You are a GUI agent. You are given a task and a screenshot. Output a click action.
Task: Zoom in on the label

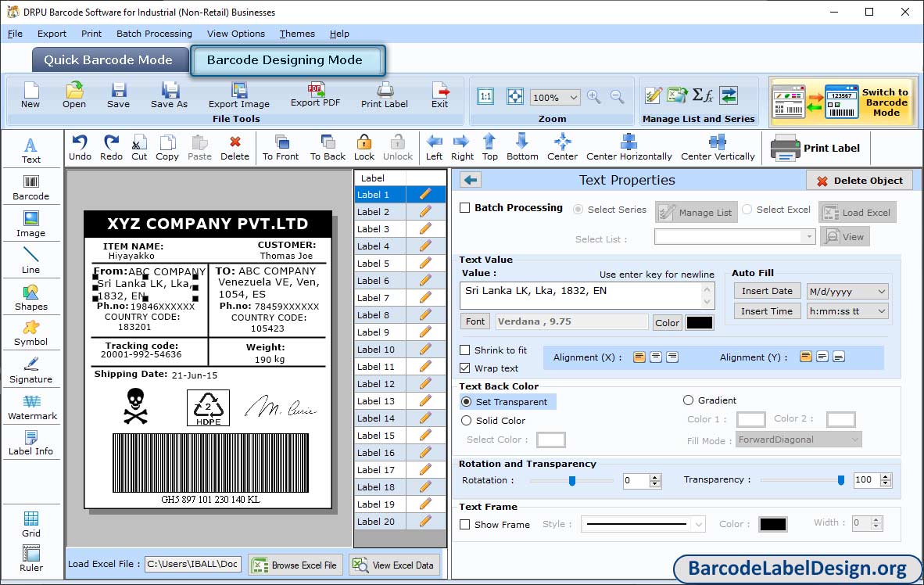593,97
